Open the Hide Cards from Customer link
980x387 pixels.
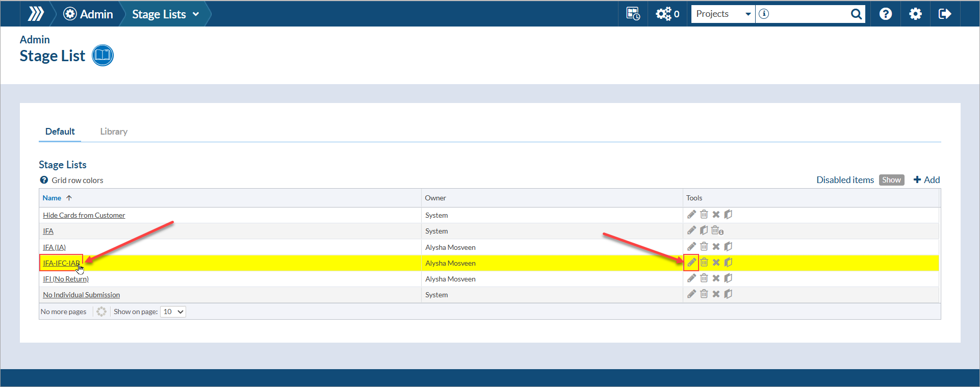pos(84,215)
